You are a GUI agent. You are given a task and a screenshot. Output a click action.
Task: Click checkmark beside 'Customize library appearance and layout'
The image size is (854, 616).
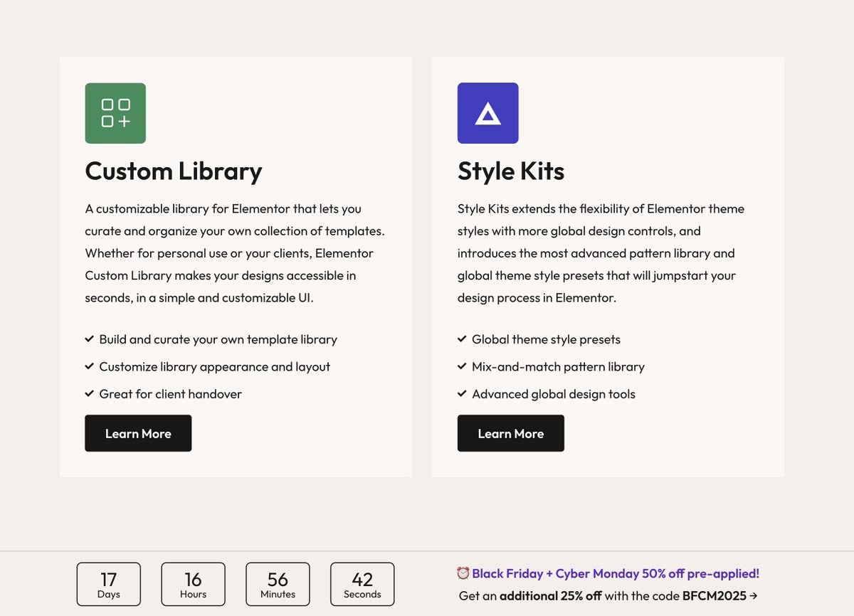(90, 366)
